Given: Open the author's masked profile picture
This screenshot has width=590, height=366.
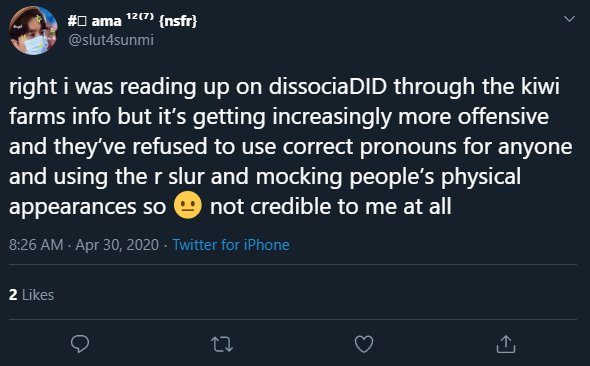Looking at the screenshot, I should pyautogui.click(x=33, y=30).
